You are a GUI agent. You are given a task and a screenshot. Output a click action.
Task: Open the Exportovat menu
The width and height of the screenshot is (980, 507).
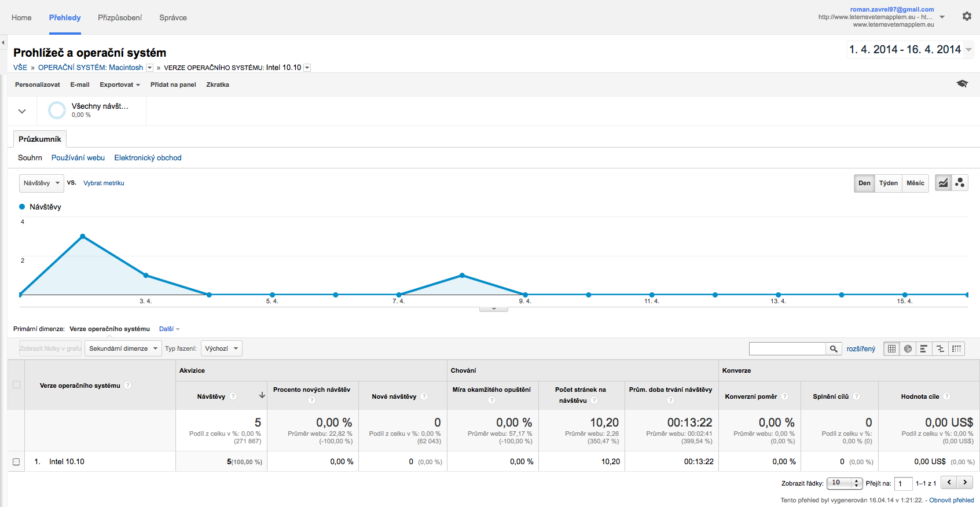[x=119, y=84]
